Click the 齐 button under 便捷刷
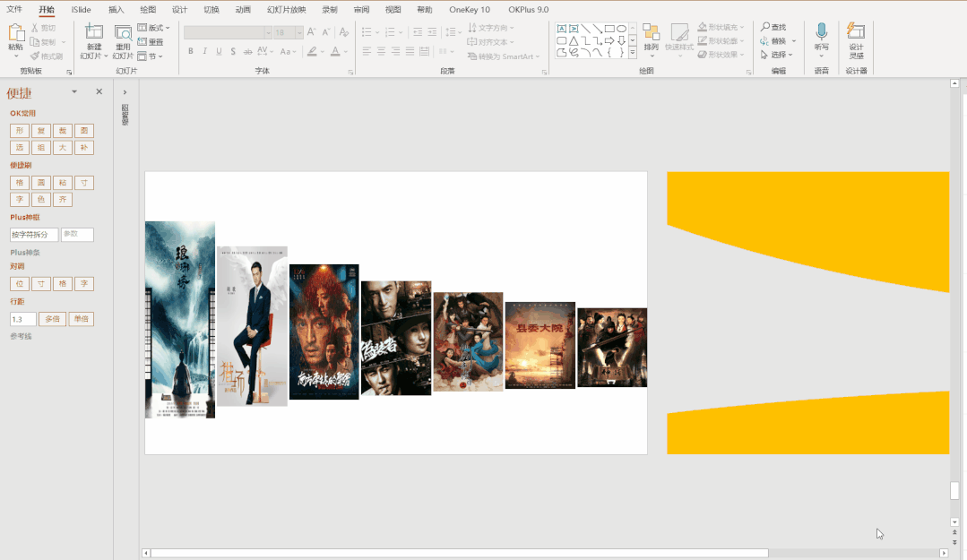Screen dimensions: 967x560 (63, 199)
